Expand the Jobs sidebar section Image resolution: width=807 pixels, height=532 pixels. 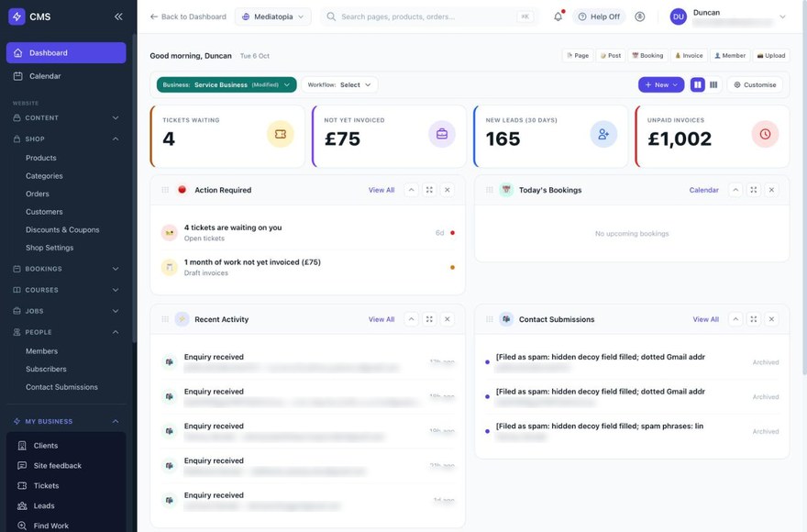(66, 311)
